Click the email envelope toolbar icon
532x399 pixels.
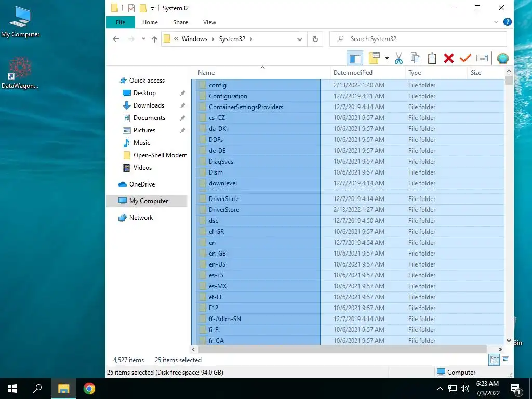(482, 58)
